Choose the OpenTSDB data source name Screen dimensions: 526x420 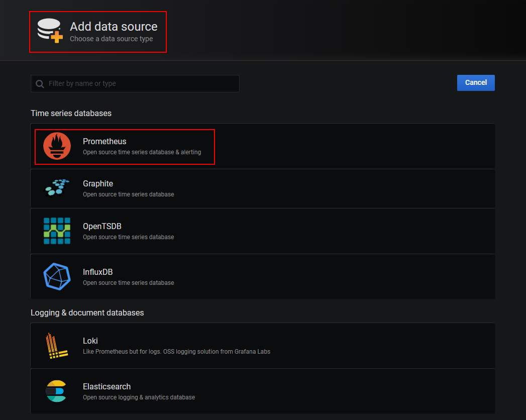coord(102,227)
